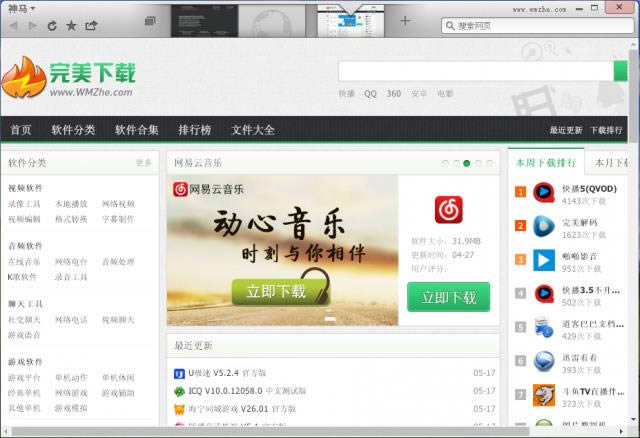Open a new tab with plus button
The image size is (640, 438).
tap(405, 20)
